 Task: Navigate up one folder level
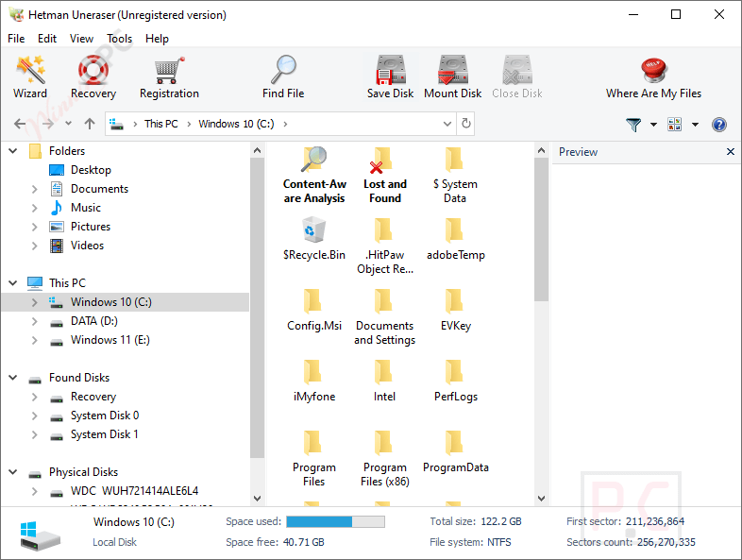pyautogui.click(x=90, y=124)
